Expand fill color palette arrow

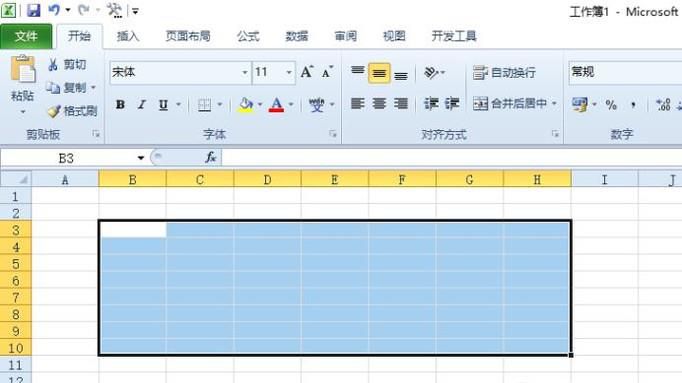pos(260,105)
